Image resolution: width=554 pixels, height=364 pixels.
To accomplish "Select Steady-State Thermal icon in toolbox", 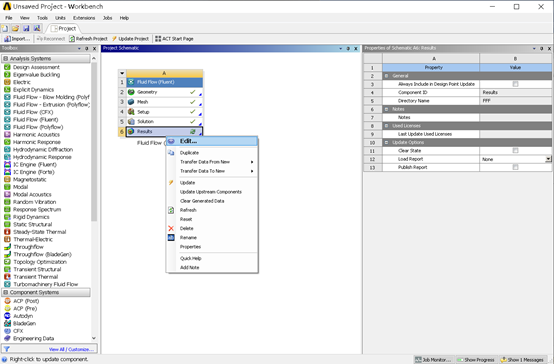I will pos(7,232).
